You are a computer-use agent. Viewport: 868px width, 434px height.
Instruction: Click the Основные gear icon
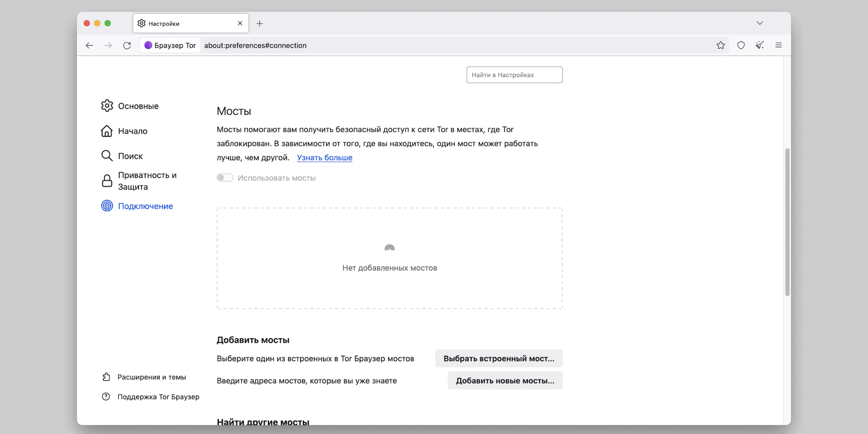click(107, 106)
